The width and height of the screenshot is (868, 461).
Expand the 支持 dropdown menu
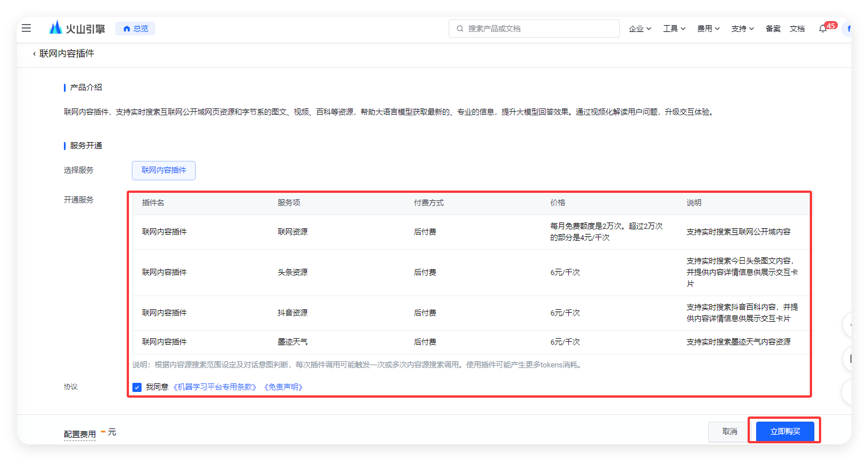[742, 29]
